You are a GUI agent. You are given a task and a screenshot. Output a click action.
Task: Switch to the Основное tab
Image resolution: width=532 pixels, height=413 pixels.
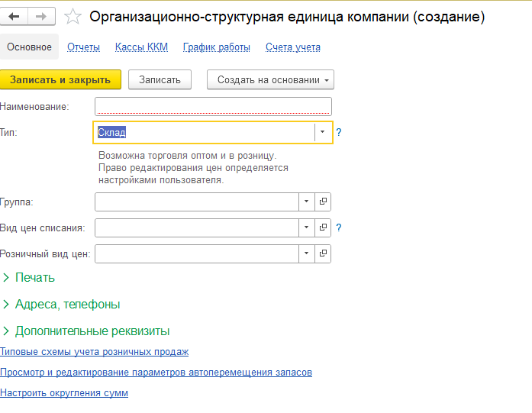[x=29, y=47]
